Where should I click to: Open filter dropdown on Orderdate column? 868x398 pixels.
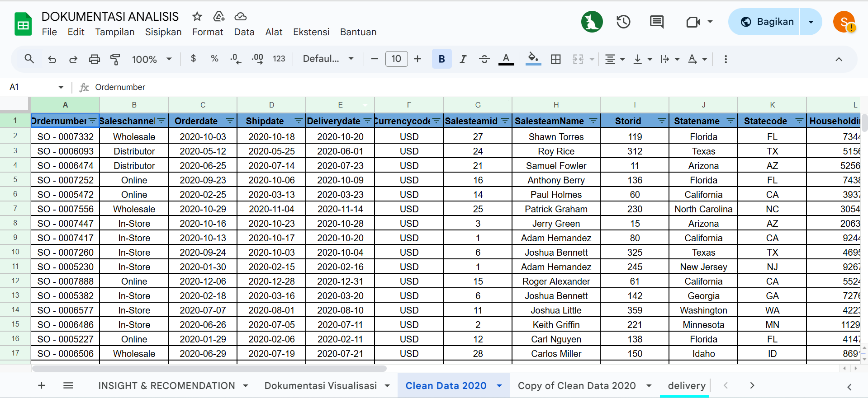click(230, 121)
